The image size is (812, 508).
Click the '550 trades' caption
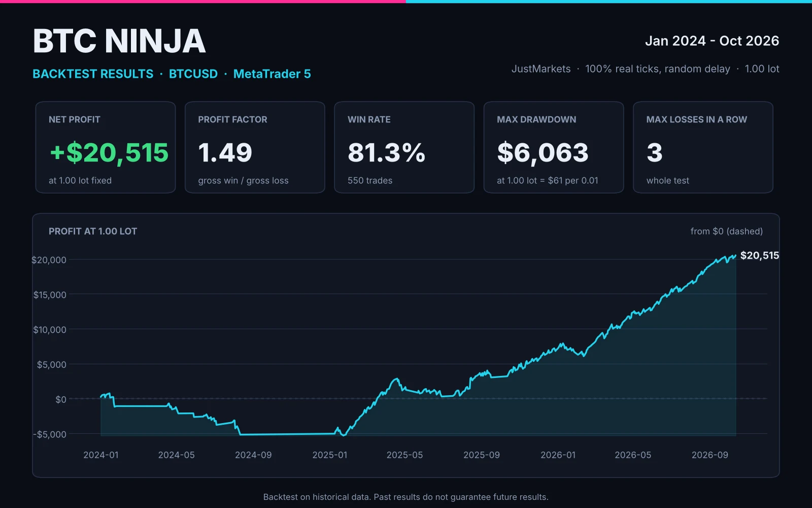pyautogui.click(x=370, y=180)
